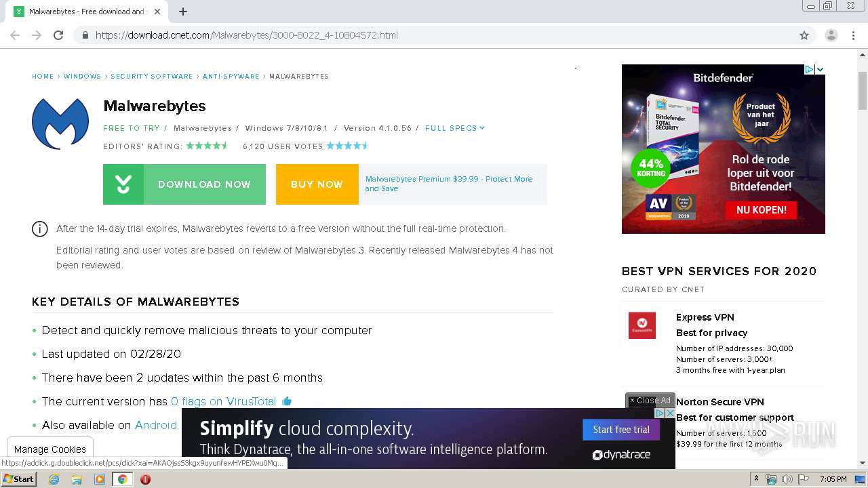The width and height of the screenshot is (868, 488).
Task: Click the info circle icon
Action: point(40,229)
